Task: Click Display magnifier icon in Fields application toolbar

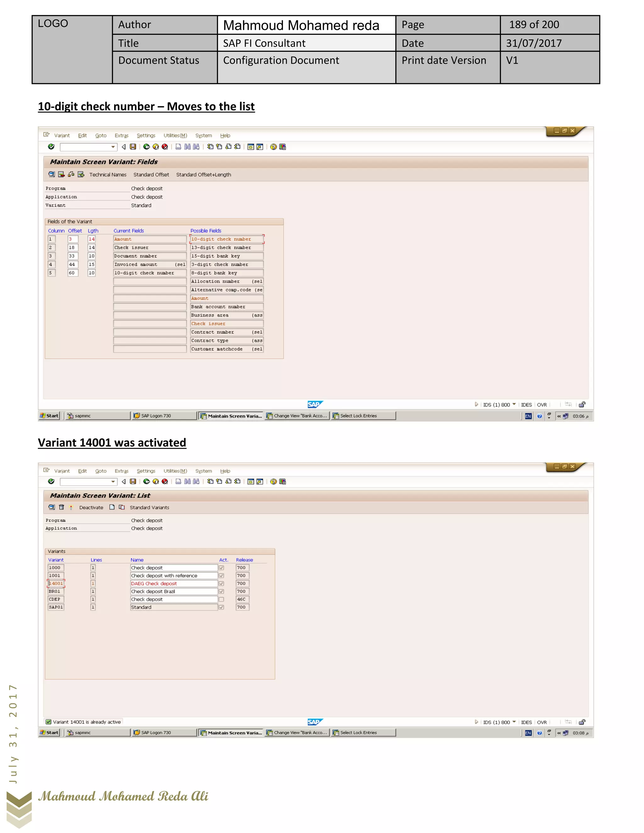Action: point(52,174)
